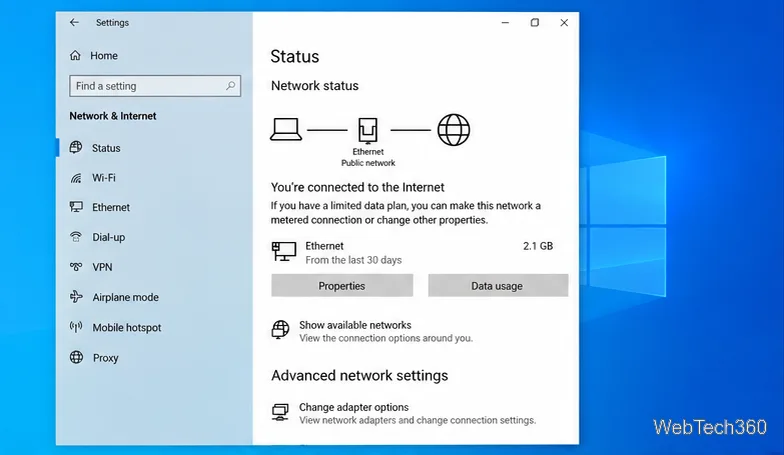This screenshot has width=784, height=455.
Task: Click the Ethernet adapter icon beside 2.1 GB
Action: coord(284,252)
